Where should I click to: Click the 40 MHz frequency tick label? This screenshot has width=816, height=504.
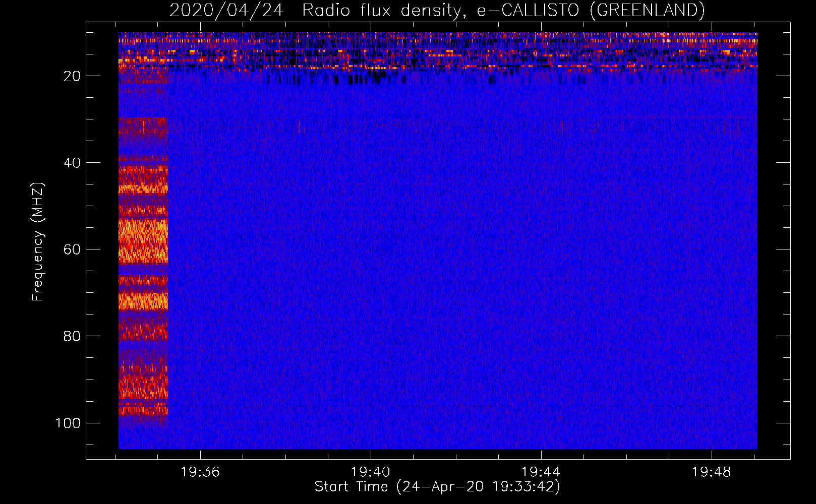(x=72, y=163)
